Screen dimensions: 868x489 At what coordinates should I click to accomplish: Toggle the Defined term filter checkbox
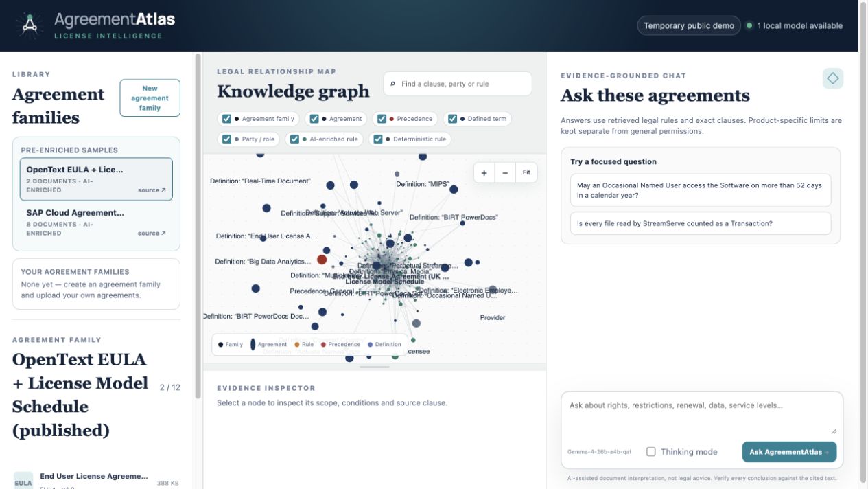tap(453, 119)
